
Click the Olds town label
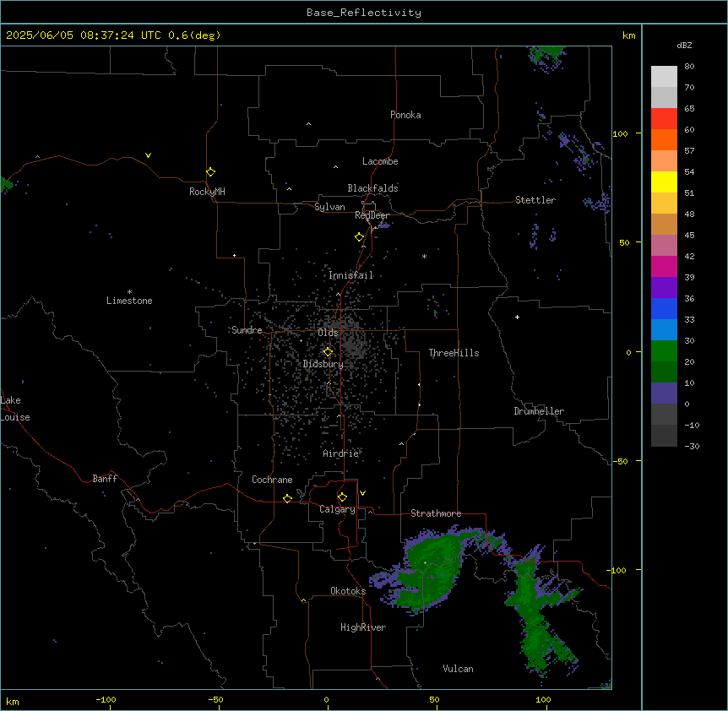[328, 333]
